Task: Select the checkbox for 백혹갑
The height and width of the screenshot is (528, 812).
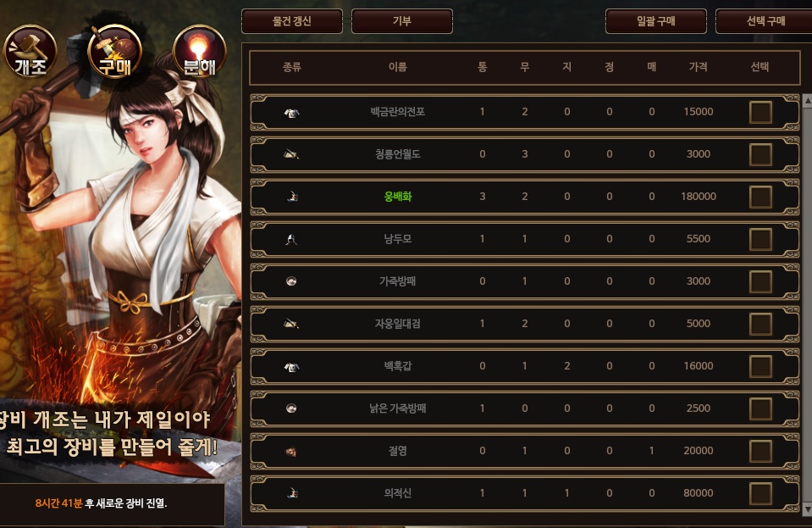Action: [x=760, y=366]
